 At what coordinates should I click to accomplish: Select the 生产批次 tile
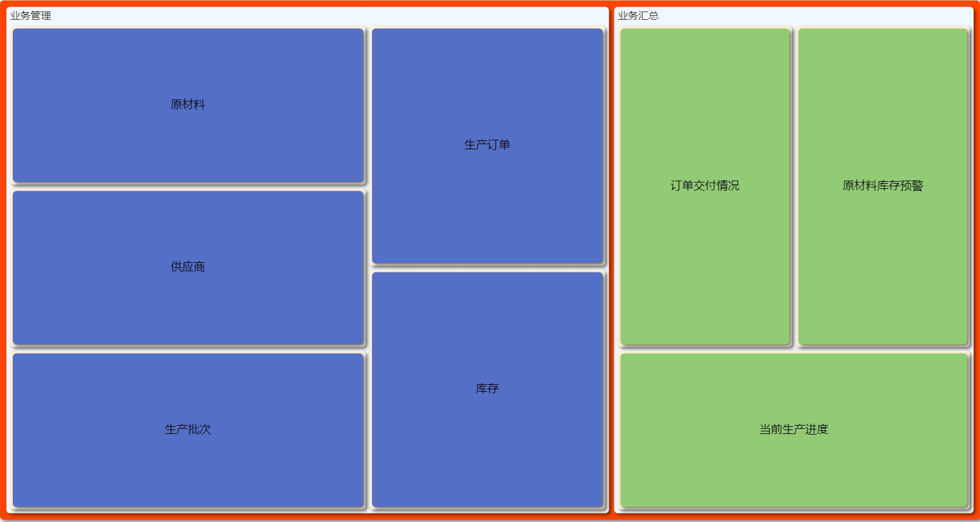point(188,430)
